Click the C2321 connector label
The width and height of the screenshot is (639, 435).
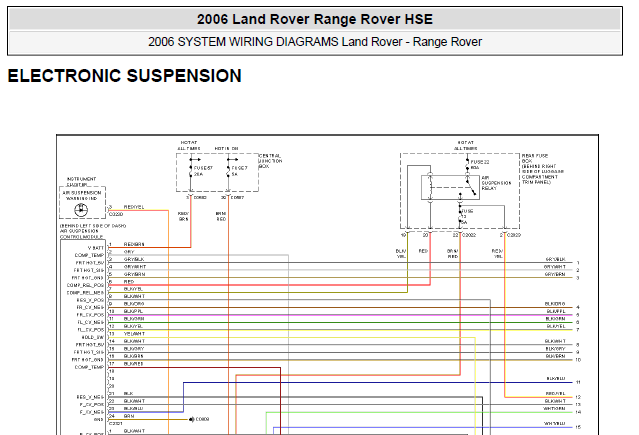tap(116, 424)
